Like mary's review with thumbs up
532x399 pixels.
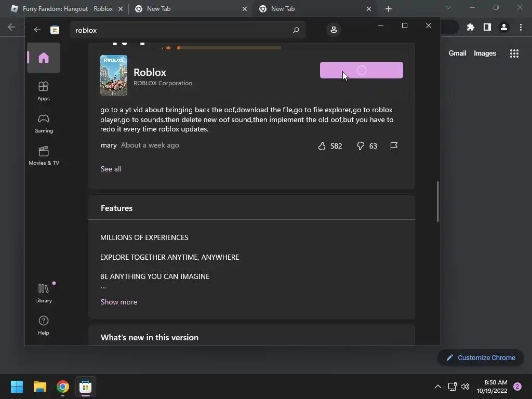tap(322, 146)
